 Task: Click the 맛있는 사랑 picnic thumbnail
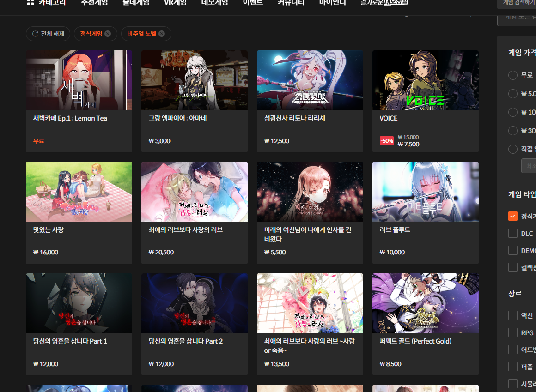(x=79, y=192)
